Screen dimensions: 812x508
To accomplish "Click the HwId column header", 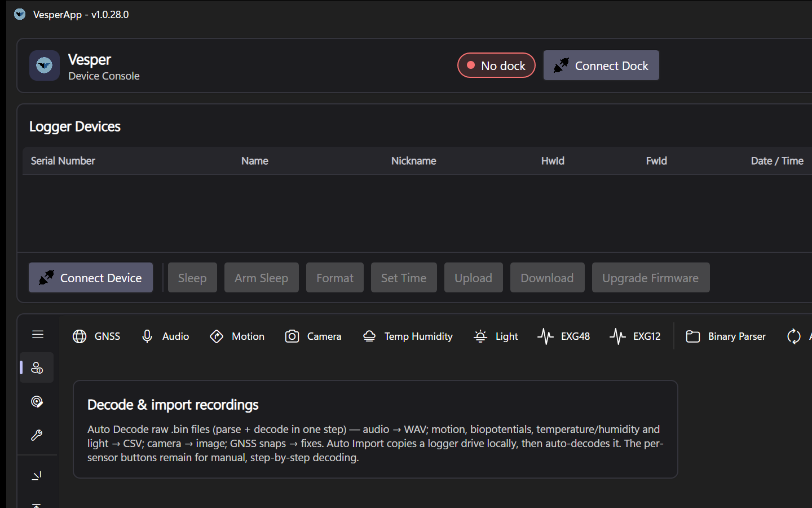I will (553, 161).
